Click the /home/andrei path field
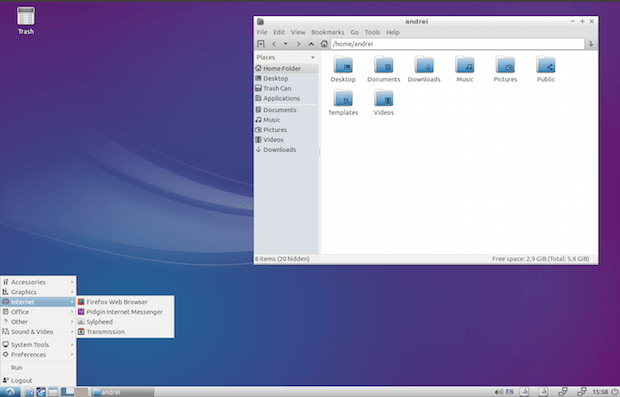Image resolution: width=620 pixels, height=397 pixels. click(457, 44)
